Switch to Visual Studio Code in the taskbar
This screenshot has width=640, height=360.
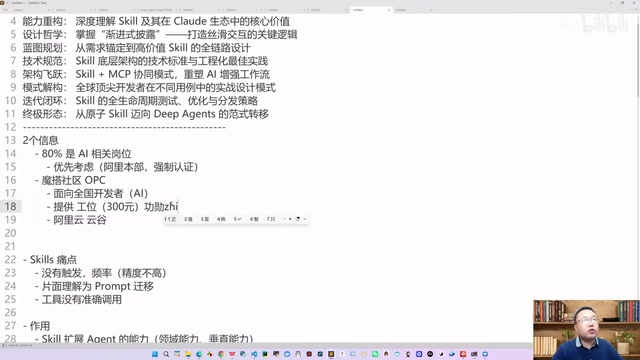point(254,354)
